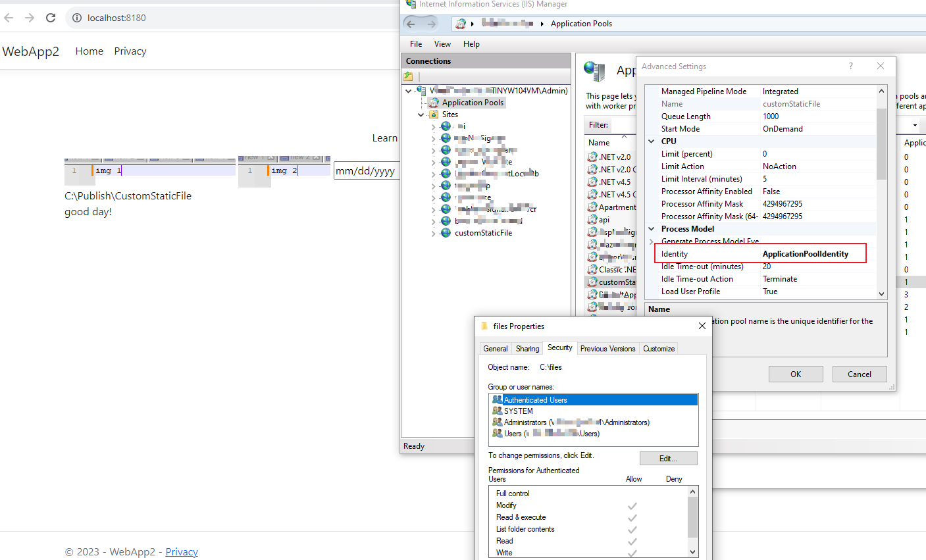View site information icon in address bar
926x560 pixels.
pyautogui.click(x=77, y=18)
